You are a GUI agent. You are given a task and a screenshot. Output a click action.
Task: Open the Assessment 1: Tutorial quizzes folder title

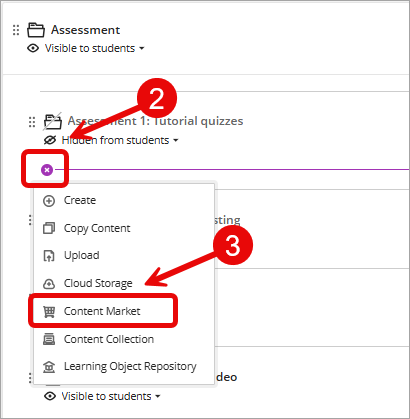[155, 121]
